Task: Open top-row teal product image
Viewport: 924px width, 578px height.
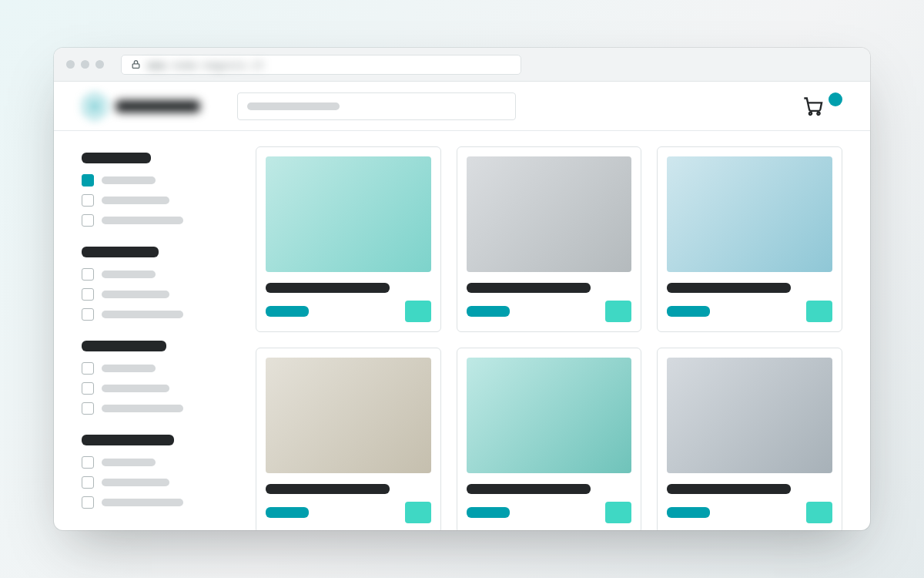Action: 348,214
